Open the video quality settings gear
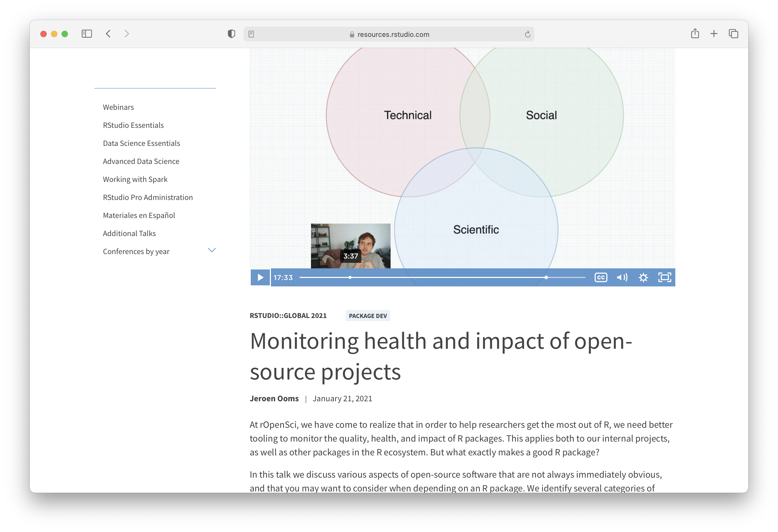This screenshot has height=532, width=778. coord(643,277)
